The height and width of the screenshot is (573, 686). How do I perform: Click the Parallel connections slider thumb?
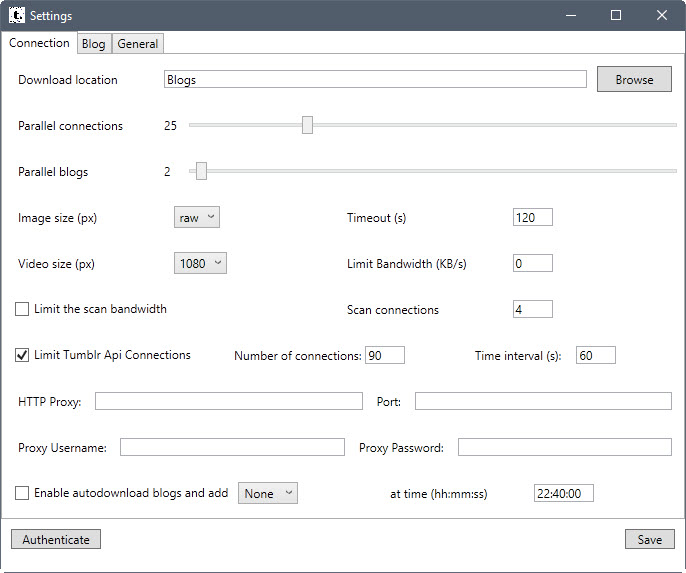coord(307,125)
